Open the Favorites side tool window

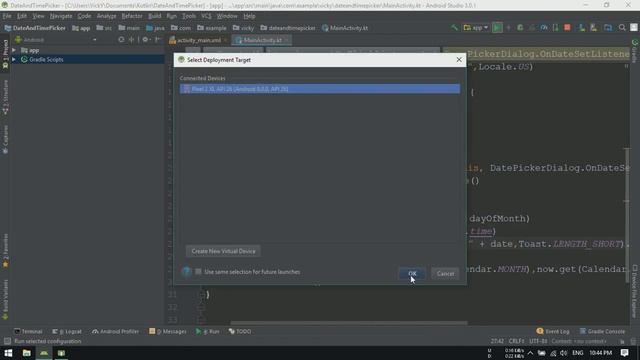click(x=5, y=251)
